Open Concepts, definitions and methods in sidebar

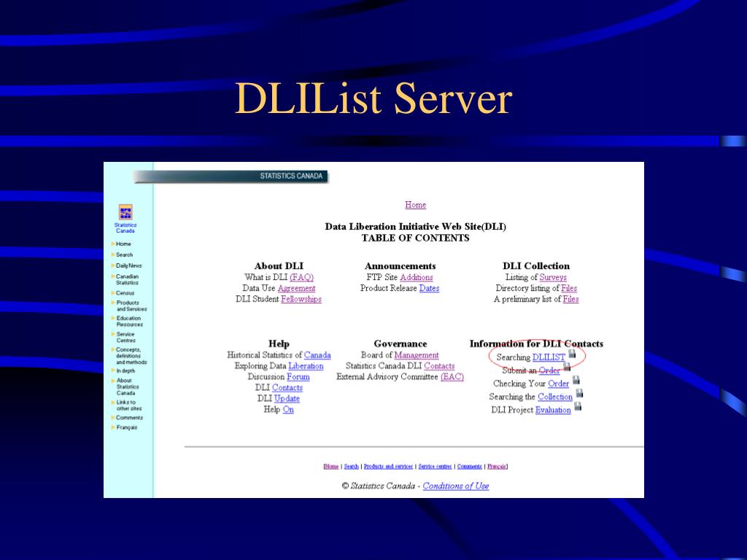pyautogui.click(x=131, y=356)
